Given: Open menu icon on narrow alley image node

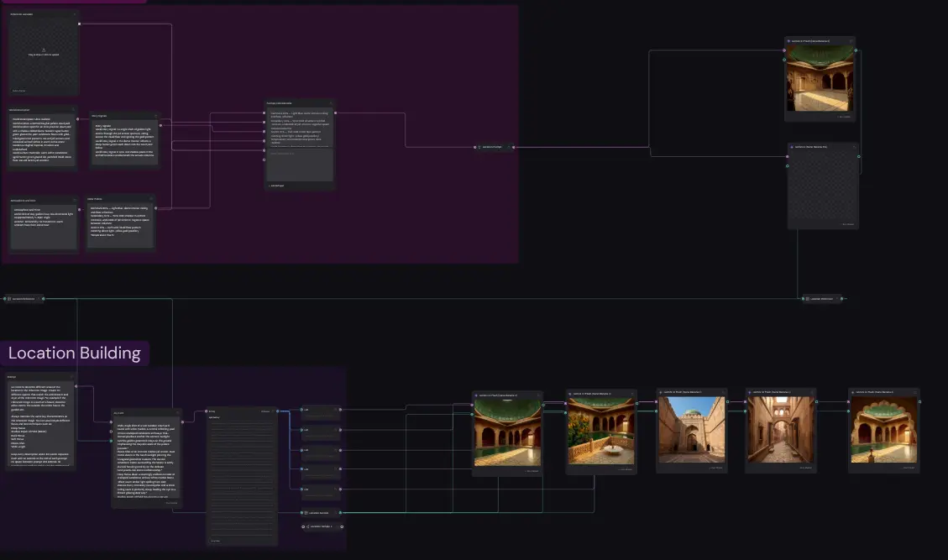Looking at the screenshot, I should click(812, 392).
